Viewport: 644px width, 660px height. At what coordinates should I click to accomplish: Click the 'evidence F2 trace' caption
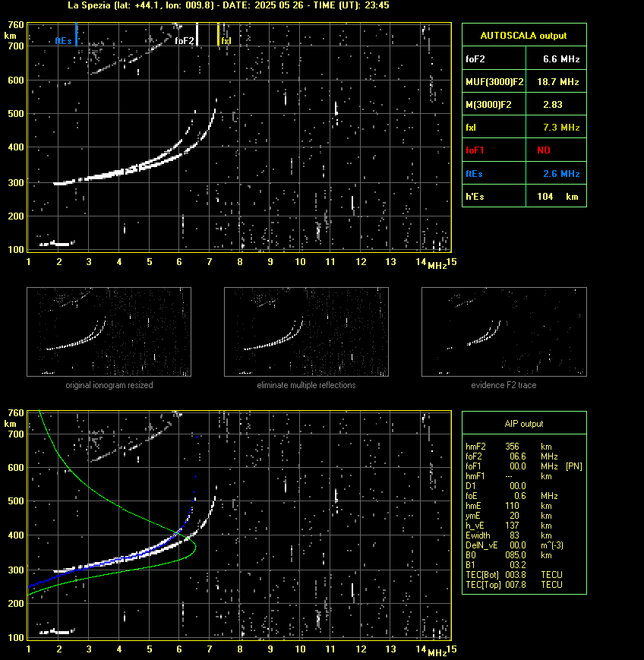504,385
